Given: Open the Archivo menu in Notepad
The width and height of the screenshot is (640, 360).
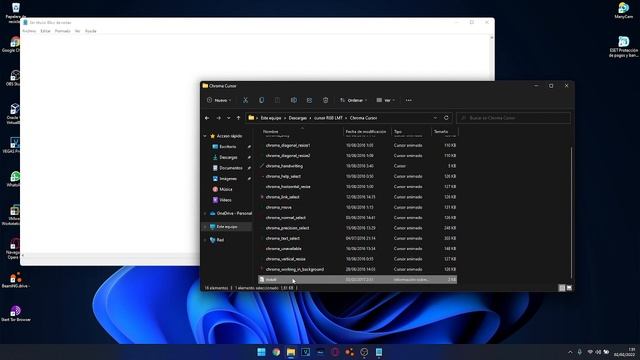Looking at the screenshot, I should tap(29, 31).
